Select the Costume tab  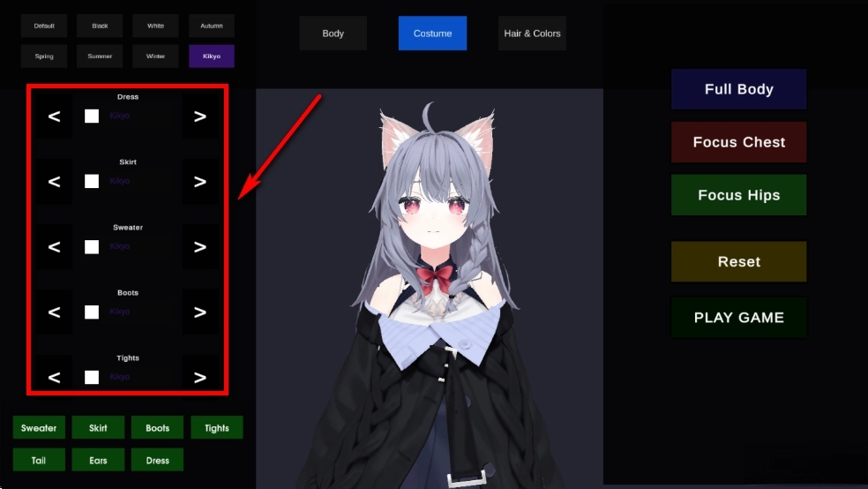coord(432,34)
